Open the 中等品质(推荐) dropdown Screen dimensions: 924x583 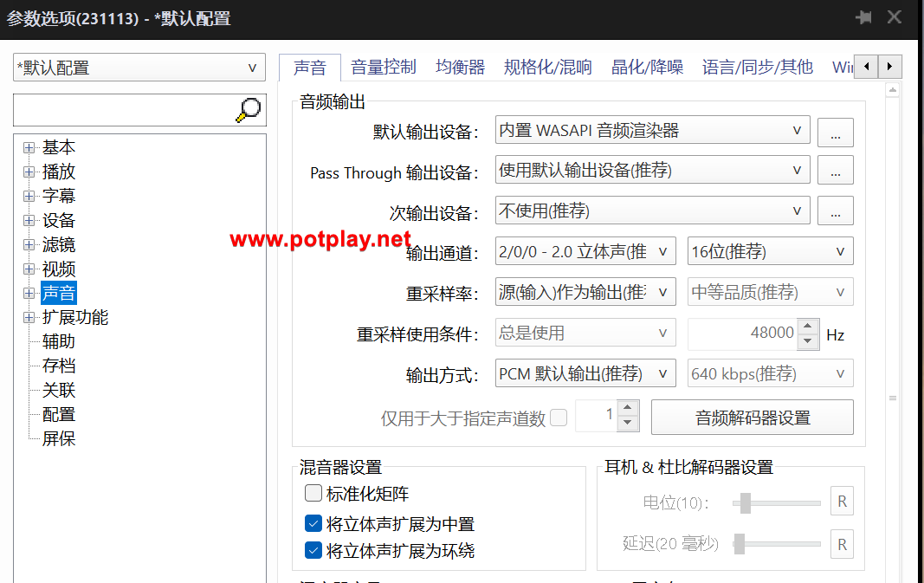pos(770,292)
